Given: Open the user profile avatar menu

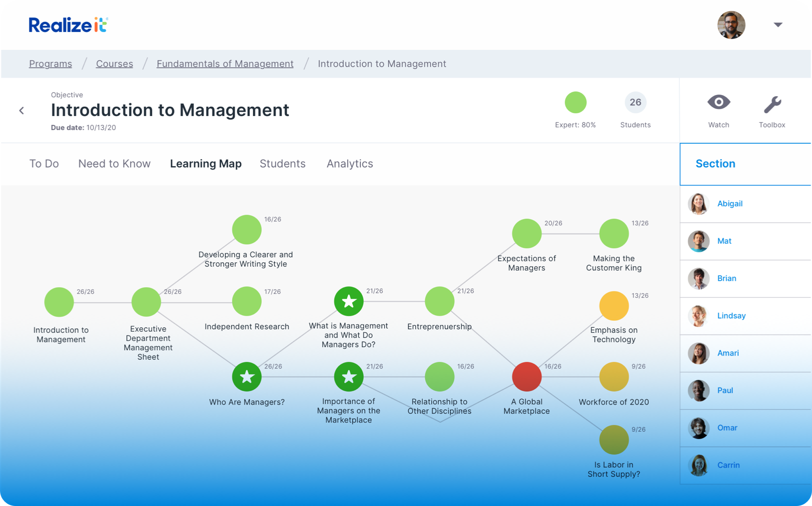Looking at the screenshot, I should point(731,25).
